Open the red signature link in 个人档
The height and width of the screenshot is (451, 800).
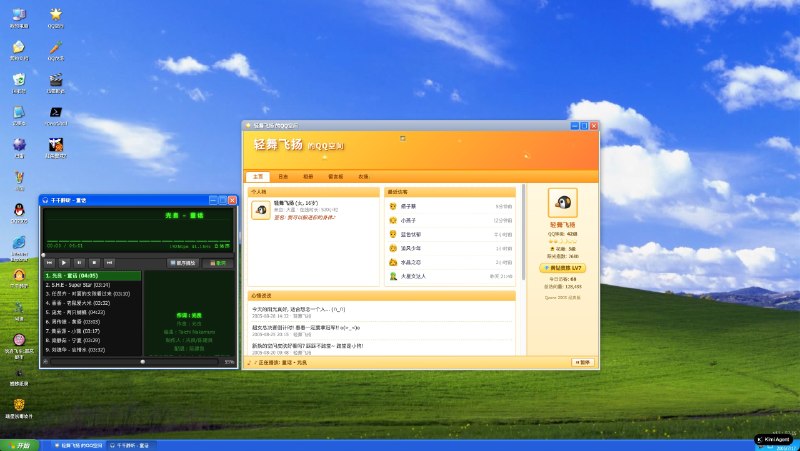305,217
